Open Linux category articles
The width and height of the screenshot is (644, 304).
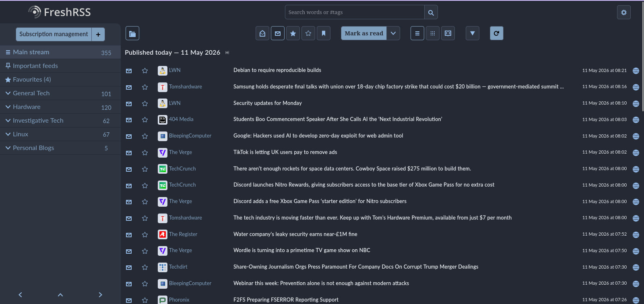tap(21, 134)
